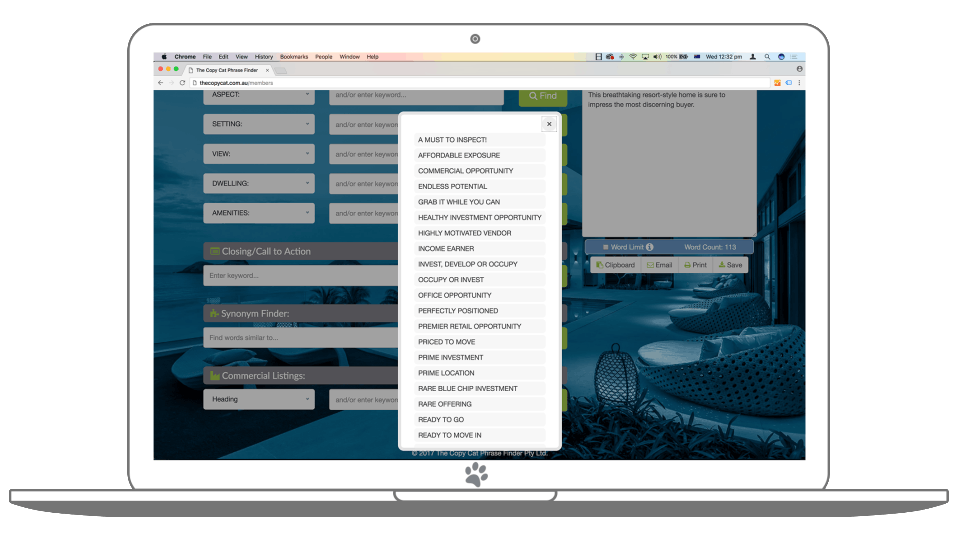Image resolution: width=960 pixels, height=551 pixels.
Task: Open the History menu
Action: (264, 57)
